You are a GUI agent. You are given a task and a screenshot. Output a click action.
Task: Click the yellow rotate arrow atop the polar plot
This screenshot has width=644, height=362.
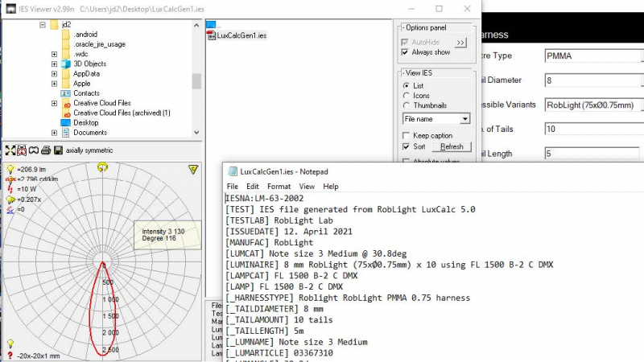click(x=102, y=167)
